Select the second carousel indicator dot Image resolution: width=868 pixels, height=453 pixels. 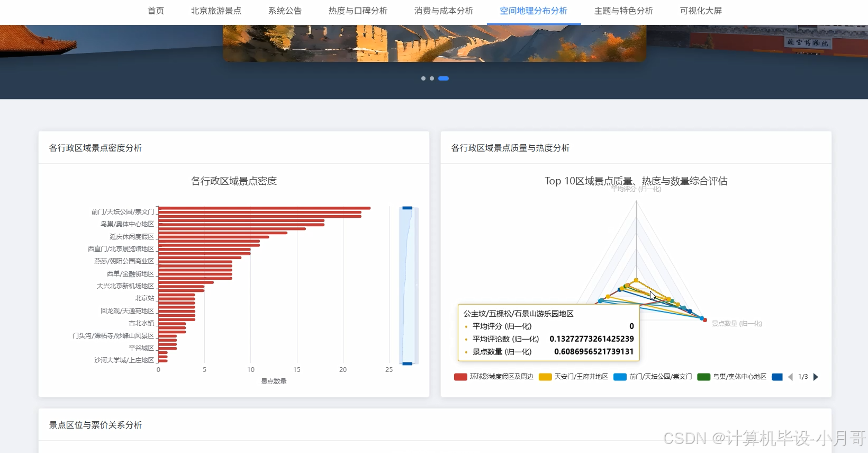pos(432,78)
